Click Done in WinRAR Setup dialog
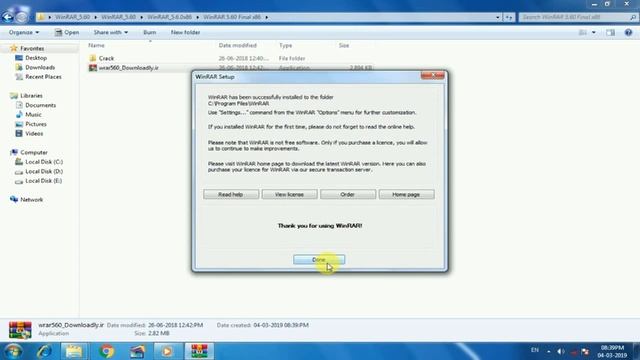This screenshot has width=640, height=360. (x=319, y=260)
